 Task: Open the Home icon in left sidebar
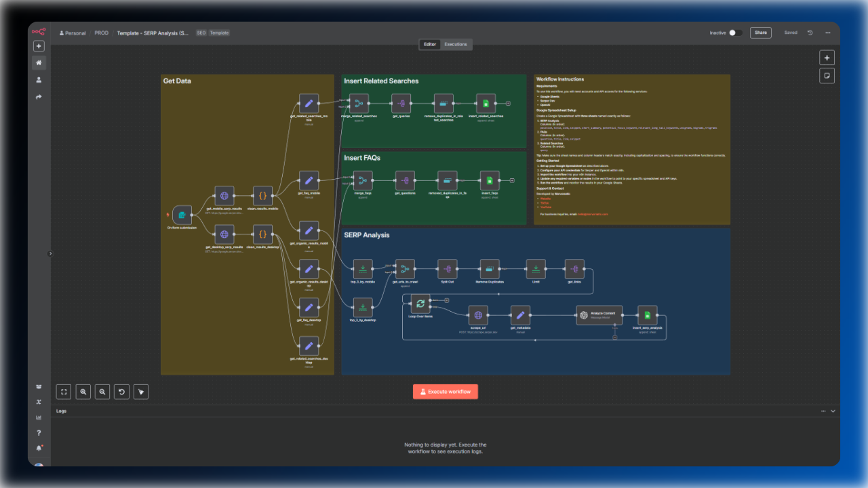coord(39,63)
